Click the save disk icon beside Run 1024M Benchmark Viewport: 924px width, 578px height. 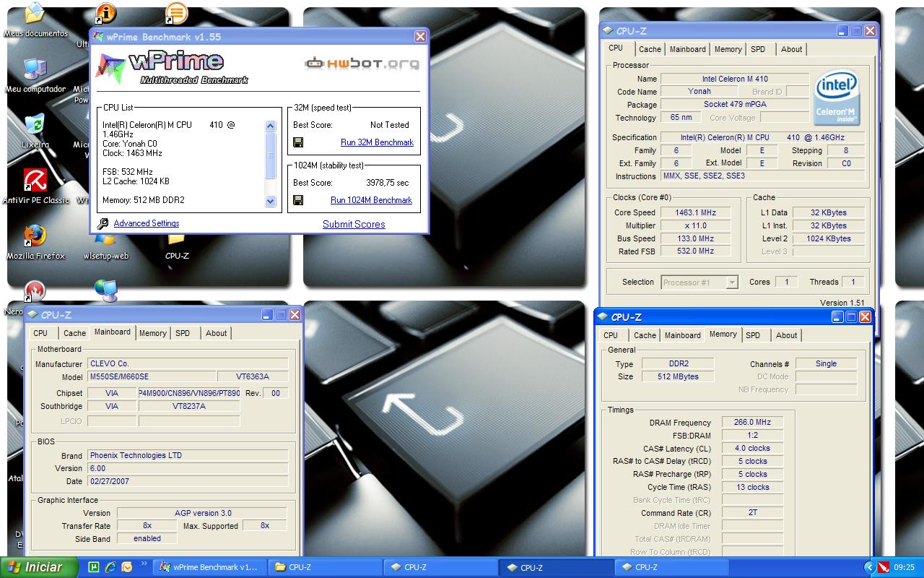pyautogui.click(x=298, y=200)
